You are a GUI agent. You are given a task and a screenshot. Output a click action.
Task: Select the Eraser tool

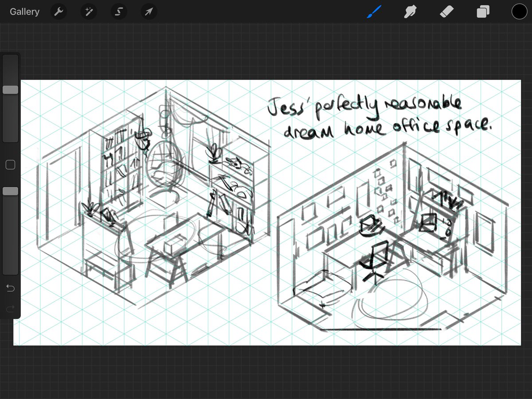(446, 12)
